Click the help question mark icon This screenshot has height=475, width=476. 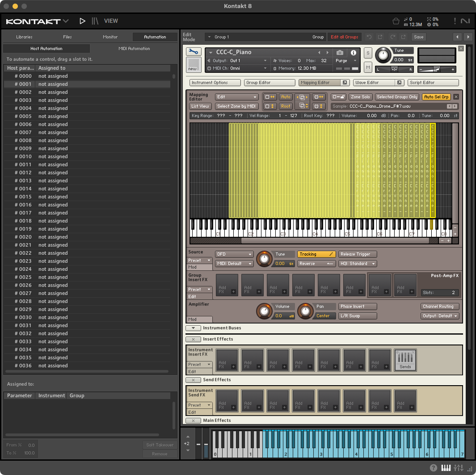[433, 468]
